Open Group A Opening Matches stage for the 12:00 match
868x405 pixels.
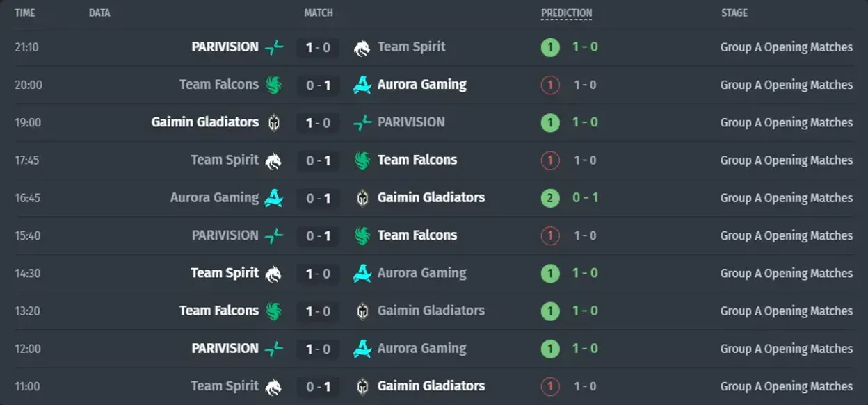[787, 349]
